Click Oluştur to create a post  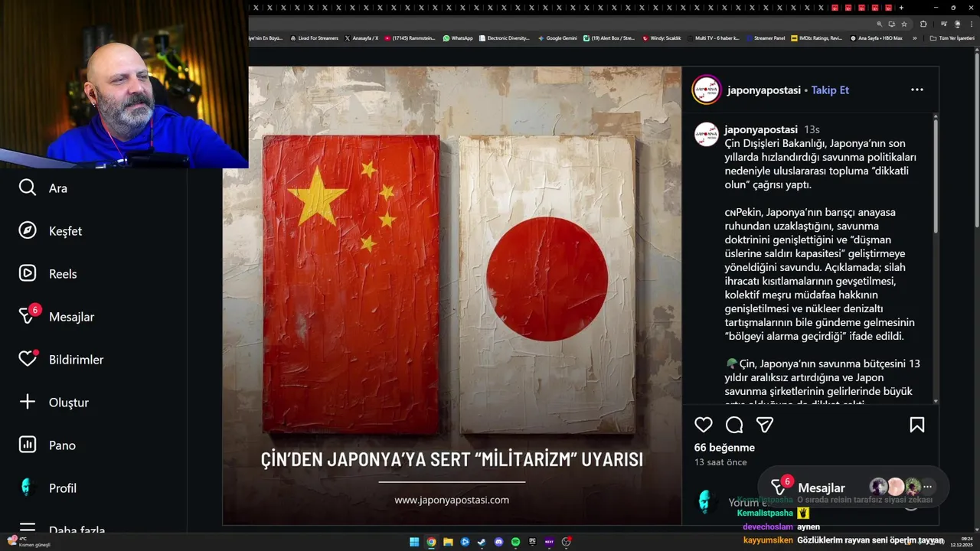pos(54,403)
